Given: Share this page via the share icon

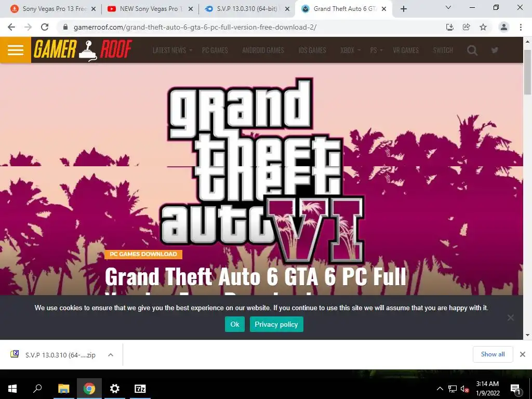Looking at the screenshot, I should [466, 27].
